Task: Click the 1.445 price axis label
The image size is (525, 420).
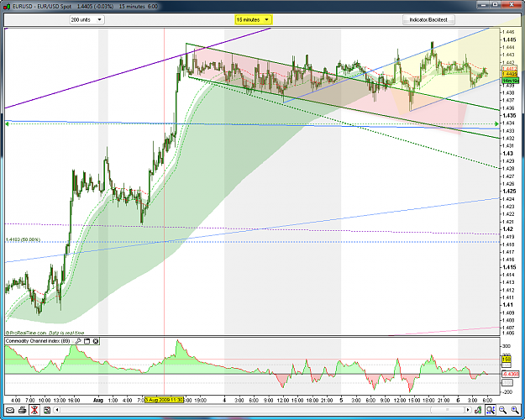Action: coord(509,39)
